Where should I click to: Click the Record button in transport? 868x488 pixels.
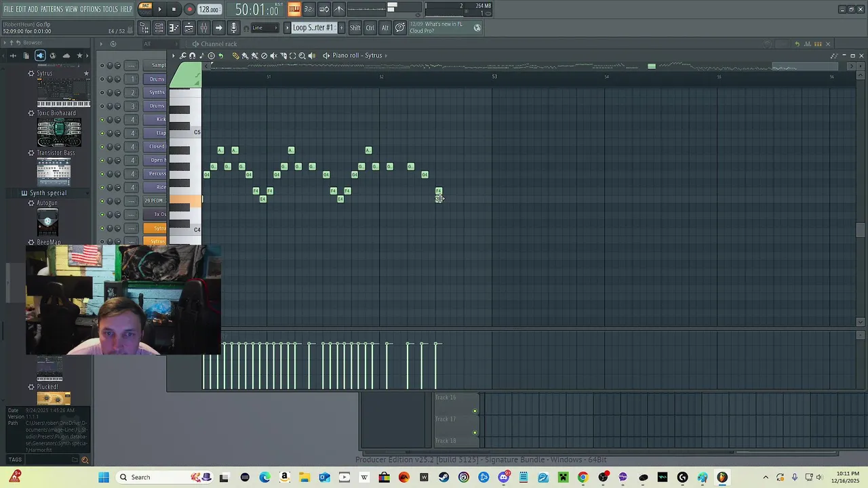pos(190,9)
